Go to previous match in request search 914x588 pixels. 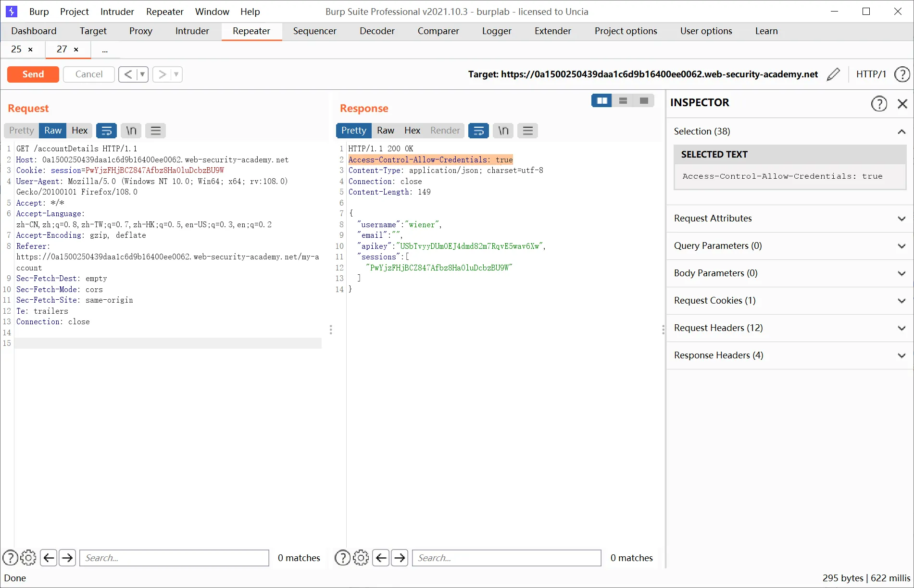coord(49,558)
